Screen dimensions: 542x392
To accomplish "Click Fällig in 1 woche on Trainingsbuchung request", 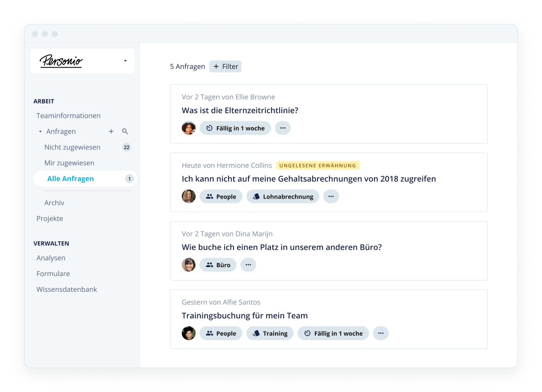I will click(x=333, y=333).
